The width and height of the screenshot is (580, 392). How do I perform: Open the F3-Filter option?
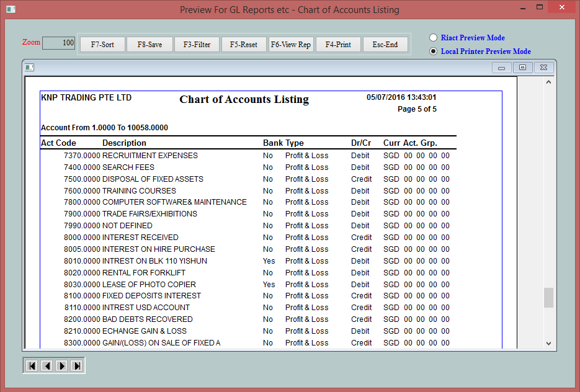click(197, 45)
